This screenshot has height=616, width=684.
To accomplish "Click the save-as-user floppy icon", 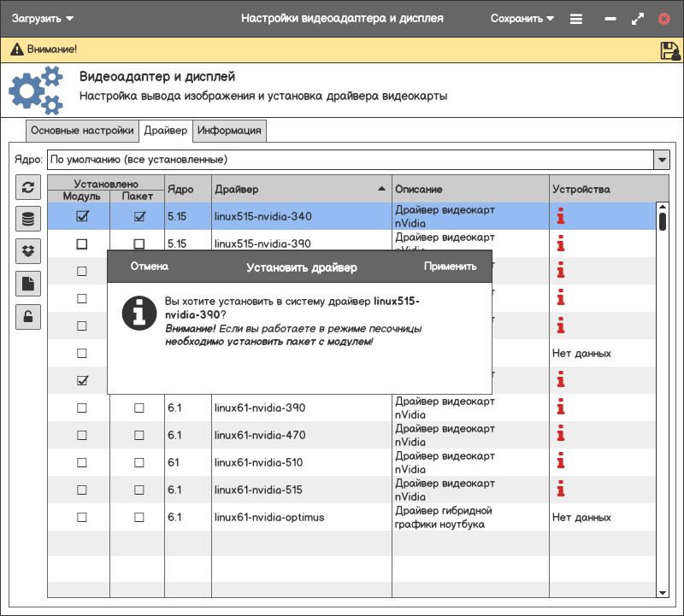I will (669, 50).
